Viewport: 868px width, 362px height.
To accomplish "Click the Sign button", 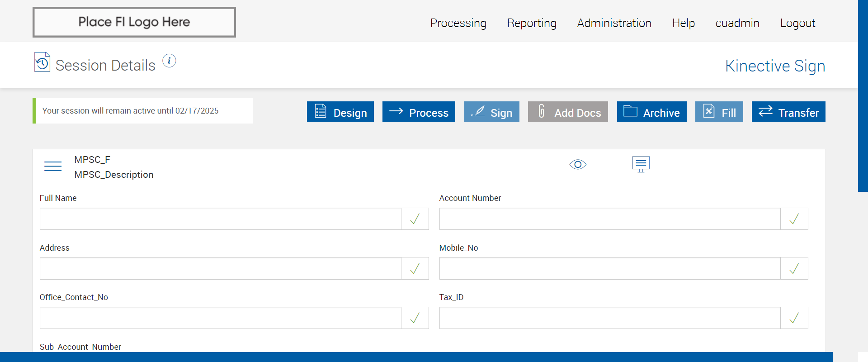I will click(492, 112).
